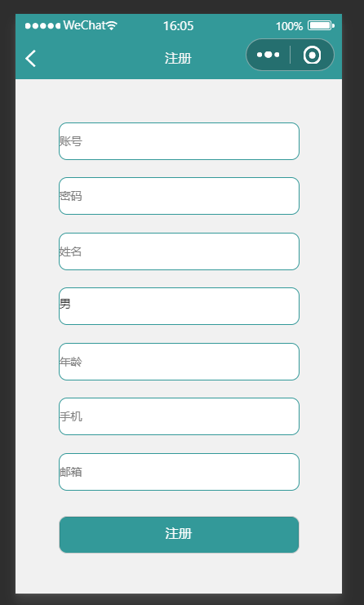Click the Wi-Fi signal icon in status bar
Image resolution: width=364 pixels, height=605 pixels.
tap(112, 26)
